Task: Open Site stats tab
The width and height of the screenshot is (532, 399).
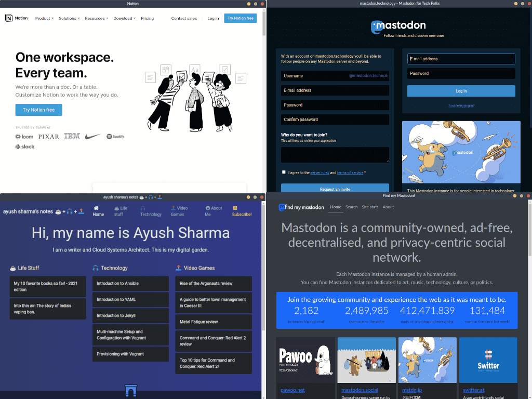Action: click(370, 207)
